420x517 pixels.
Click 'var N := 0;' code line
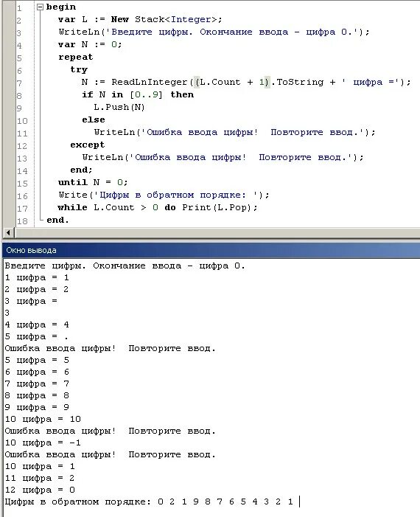[x=90, y=44]
